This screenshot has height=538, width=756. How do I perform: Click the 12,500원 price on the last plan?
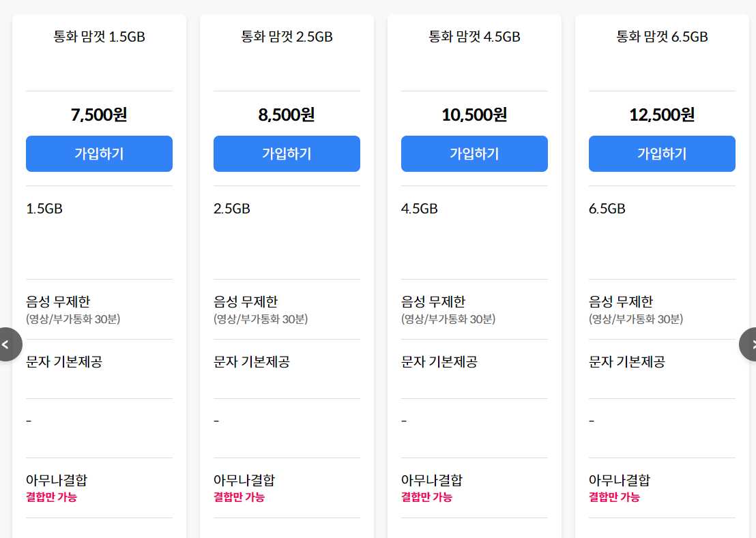[661, 115]
